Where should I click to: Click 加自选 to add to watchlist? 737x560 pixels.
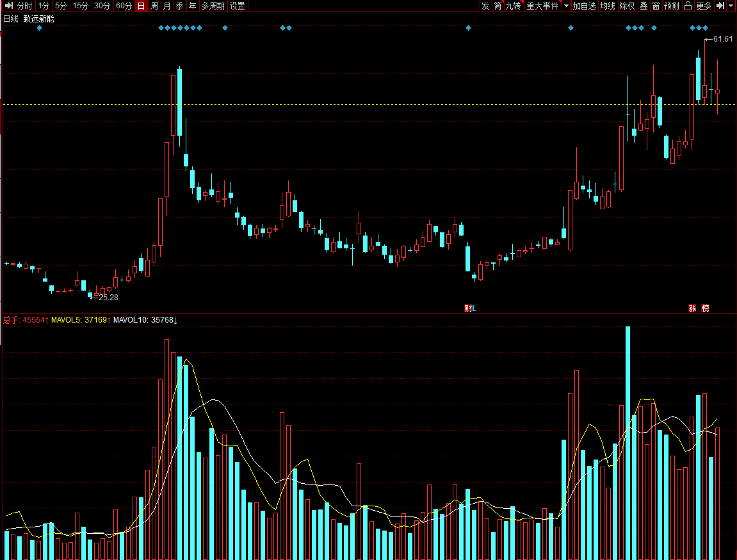pyautogui.click(x=584, y=6)
